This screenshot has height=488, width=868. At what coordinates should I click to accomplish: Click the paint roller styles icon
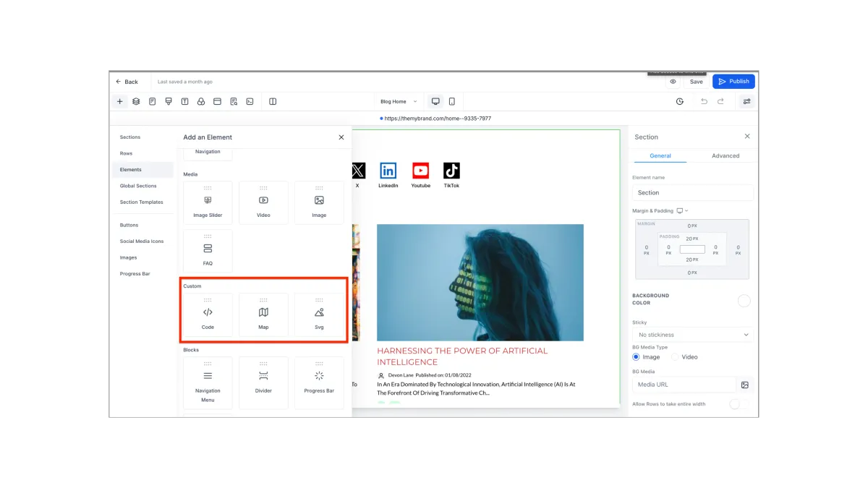(x=169, y=102)
